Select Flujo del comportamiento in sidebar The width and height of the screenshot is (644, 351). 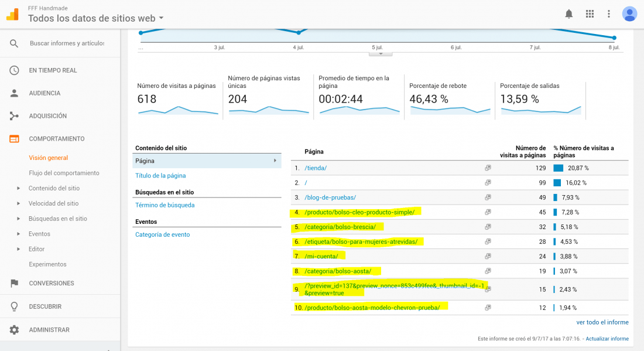point(64,173)
